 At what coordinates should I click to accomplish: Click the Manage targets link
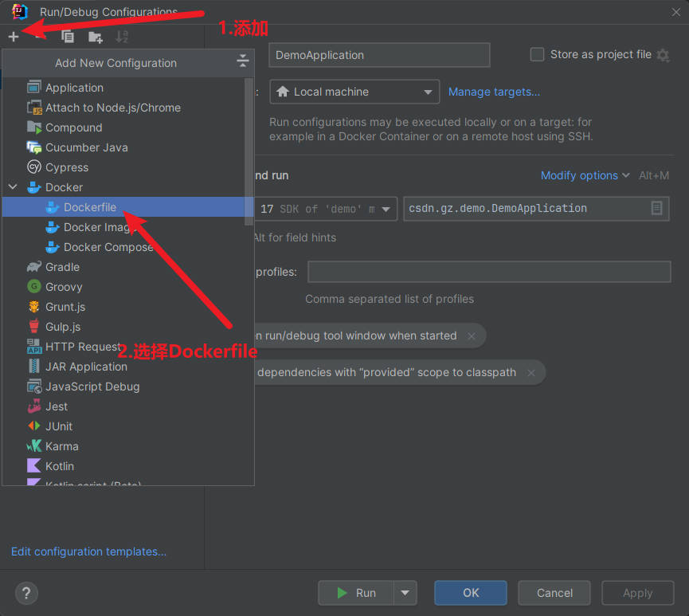pyautogui.click(x=494, y=92)
